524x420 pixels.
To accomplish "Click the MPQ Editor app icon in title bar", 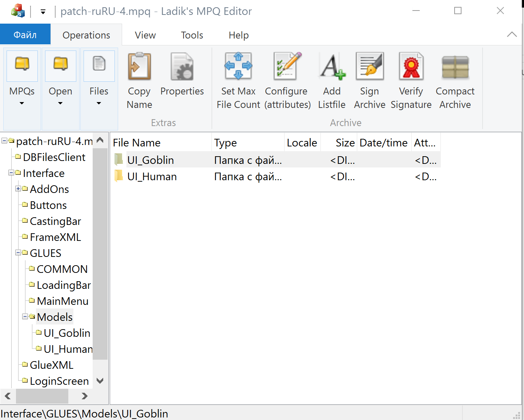I will [x=18, y=11].
